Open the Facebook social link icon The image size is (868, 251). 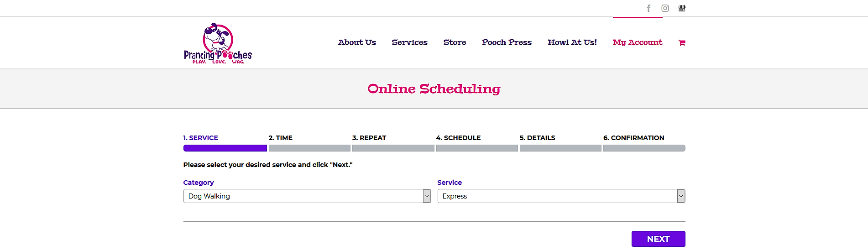point(648,8)
